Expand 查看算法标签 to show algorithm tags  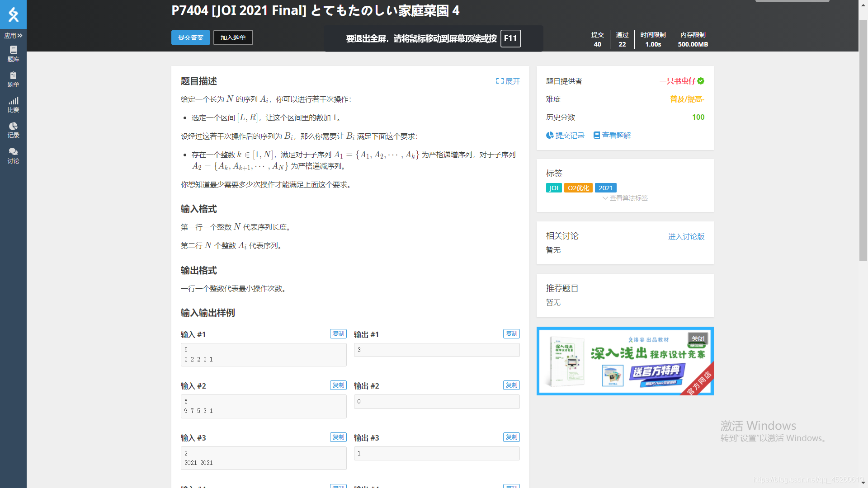point(625,198)
